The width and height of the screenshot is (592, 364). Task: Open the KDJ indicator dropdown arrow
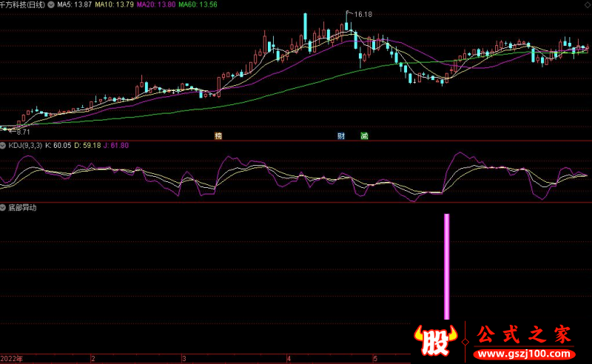click(x=3, y=145)
